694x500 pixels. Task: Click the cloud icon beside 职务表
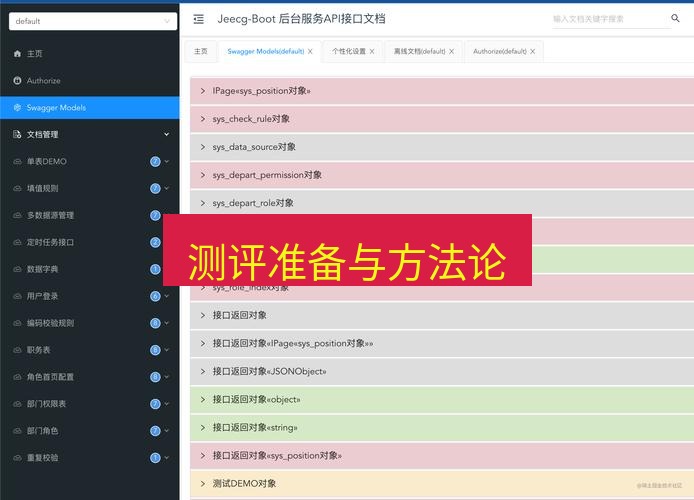[x=17, y=350]
